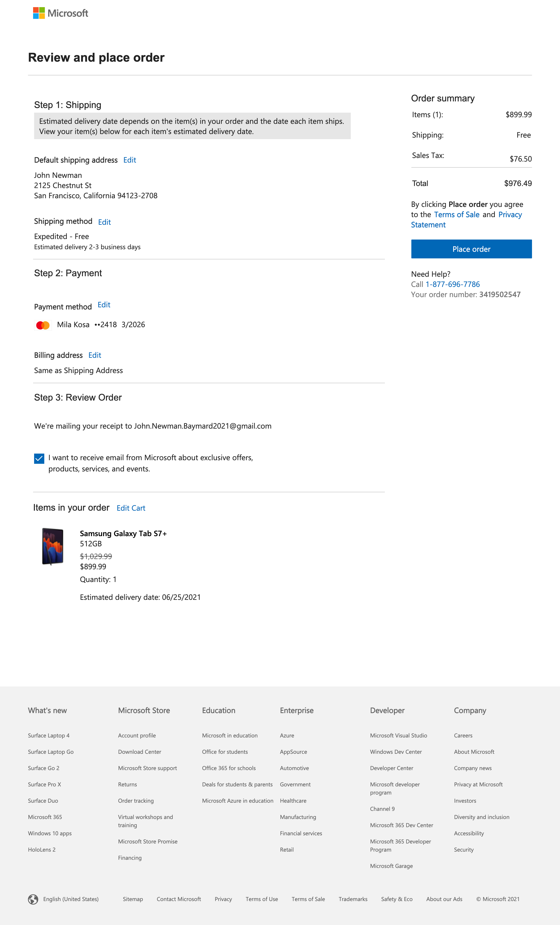This screenshot has width=560, height=925.
Task: Click Edit next to shipping method
Action: 104,222
